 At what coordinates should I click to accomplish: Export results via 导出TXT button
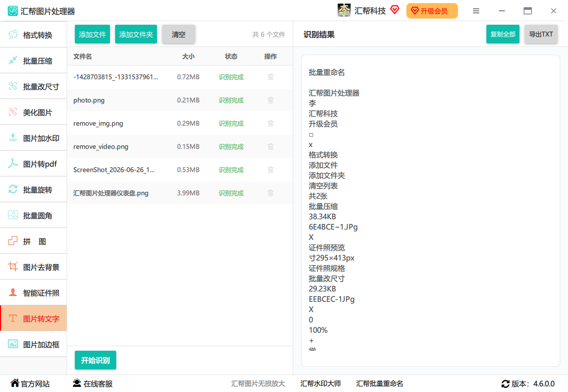click(541, 34)
